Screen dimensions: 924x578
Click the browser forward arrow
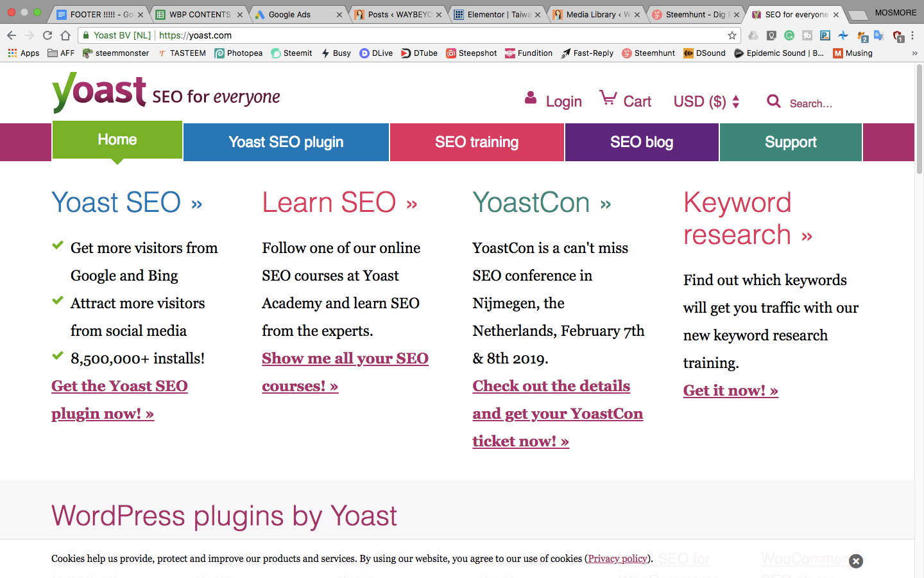pyautogui.click(x=29, y=35)
